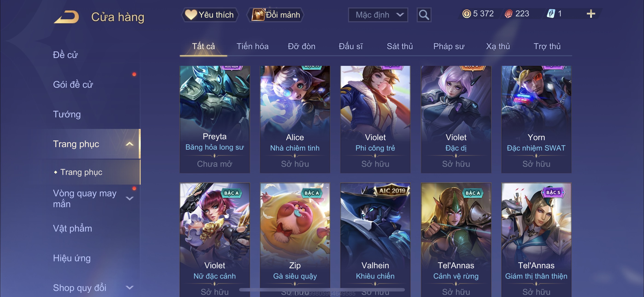Collapse the Trang phục sidebar section
The width and height of the screenshot is (644, 297).
pyautogui.click(x=129, y=144)
